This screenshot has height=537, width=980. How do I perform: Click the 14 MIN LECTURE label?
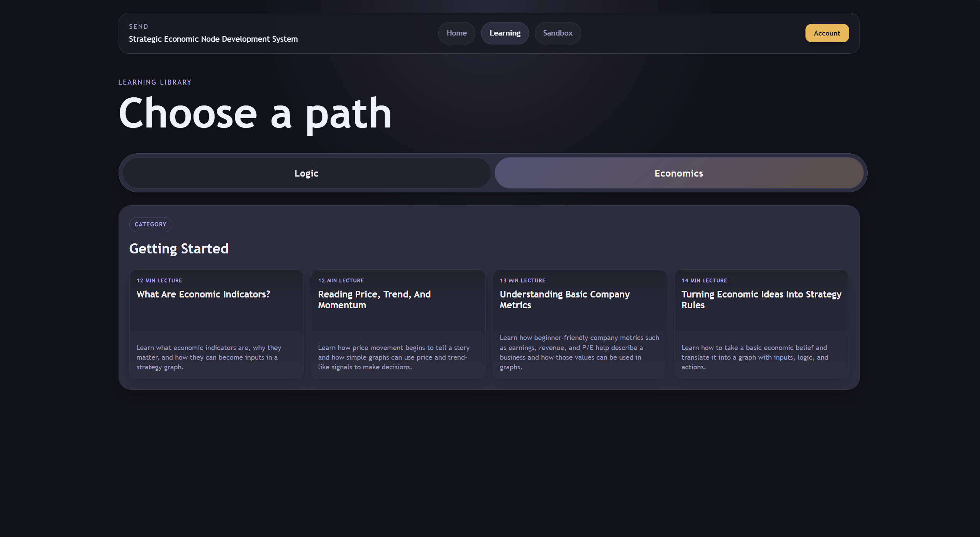704,280
